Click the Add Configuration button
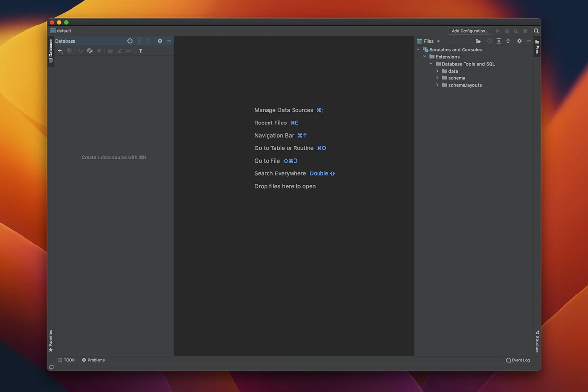The width and height of the screenshot is (588, 392). [x=469, y=31]
